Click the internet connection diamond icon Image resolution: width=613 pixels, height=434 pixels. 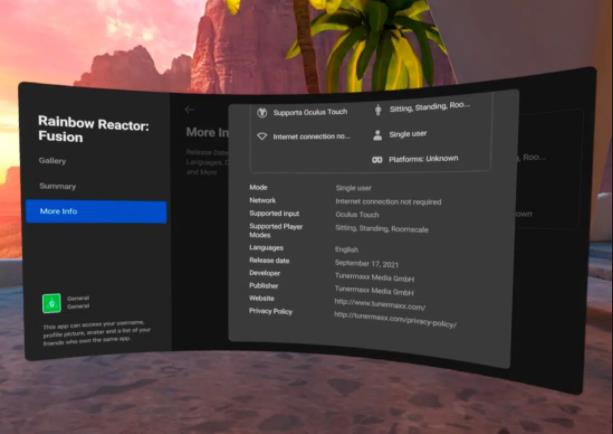262,136
